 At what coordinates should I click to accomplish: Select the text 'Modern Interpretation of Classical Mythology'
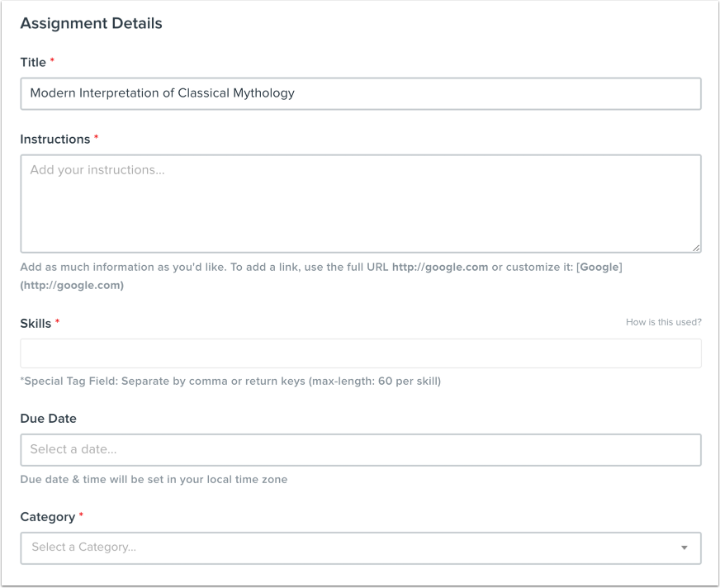[x=165, y=93]
